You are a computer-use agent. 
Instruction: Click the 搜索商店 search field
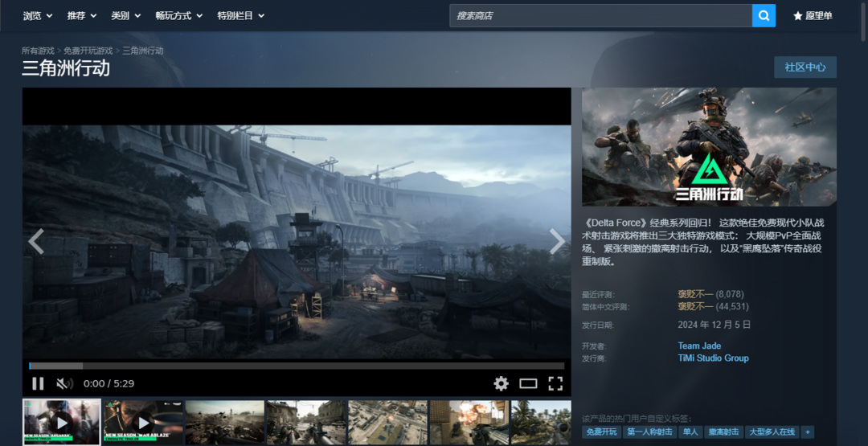[600, 15]
